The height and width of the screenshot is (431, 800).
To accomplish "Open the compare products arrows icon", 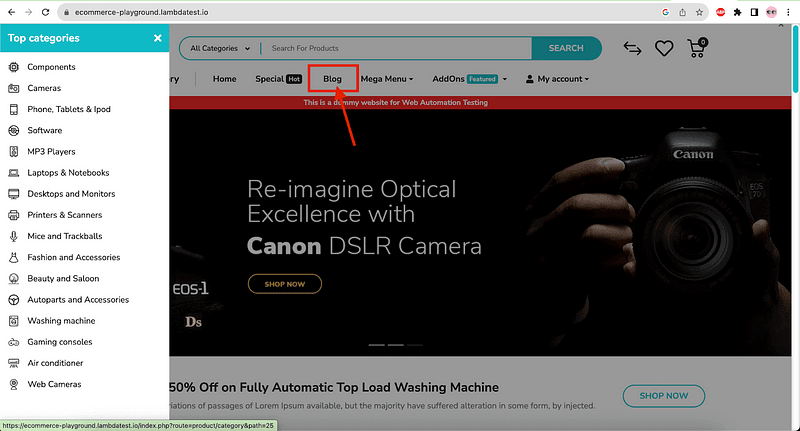I will [633, 48].
